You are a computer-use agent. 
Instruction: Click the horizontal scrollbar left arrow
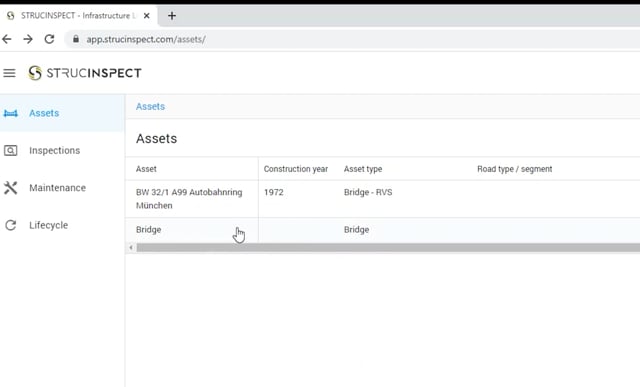click(131, 247)
